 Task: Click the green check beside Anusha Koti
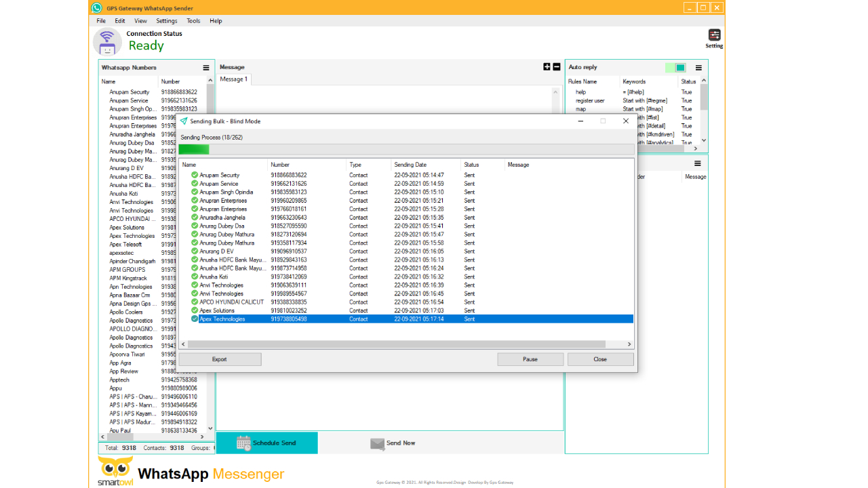pyautogui.click(x=195, y=277)
